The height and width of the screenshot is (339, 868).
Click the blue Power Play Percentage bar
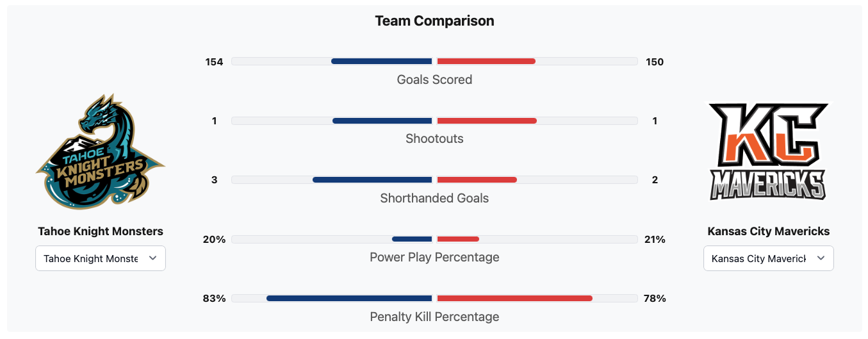[412, 239]
